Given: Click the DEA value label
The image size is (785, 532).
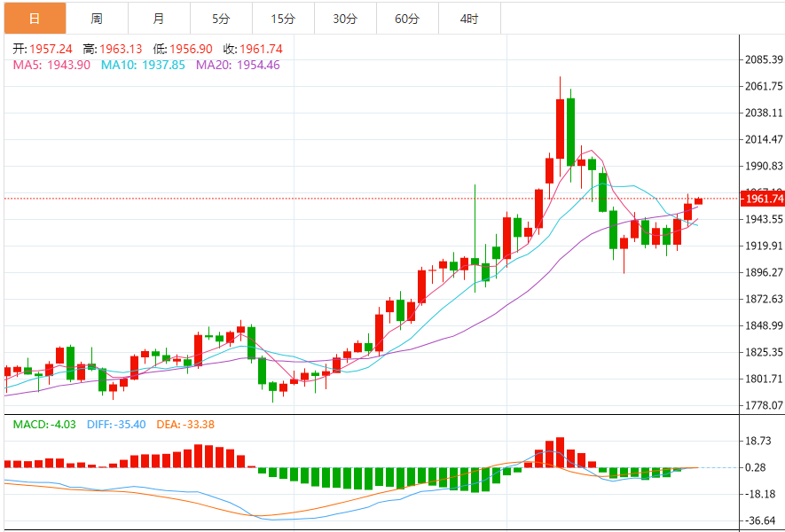Looking at the screenshot, I should pyautogui.click(x=185, y=425).
